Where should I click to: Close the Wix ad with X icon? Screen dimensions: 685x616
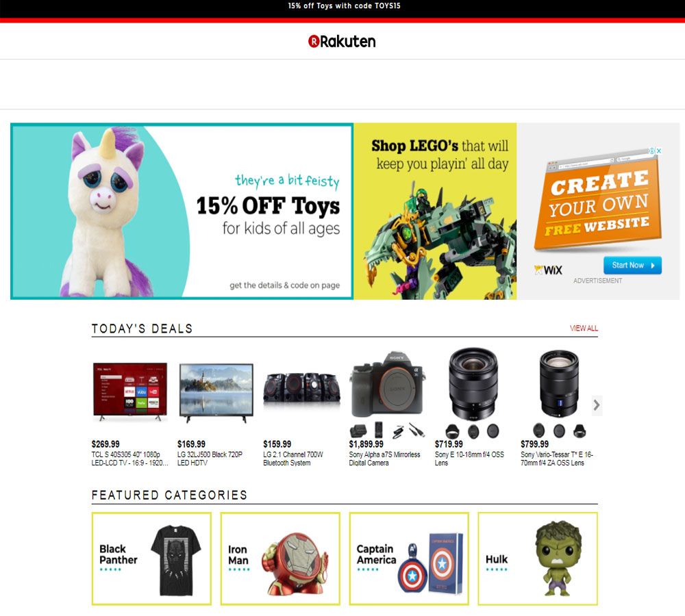coord(659,151)
